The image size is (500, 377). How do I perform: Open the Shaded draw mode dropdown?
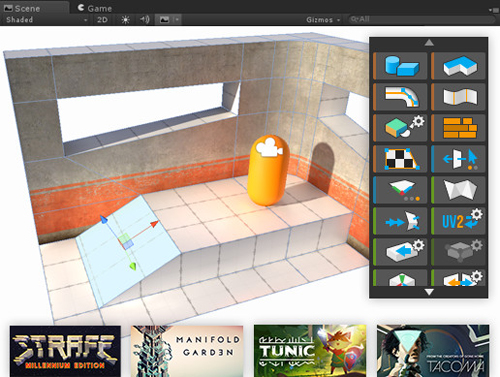coord(47,20)
